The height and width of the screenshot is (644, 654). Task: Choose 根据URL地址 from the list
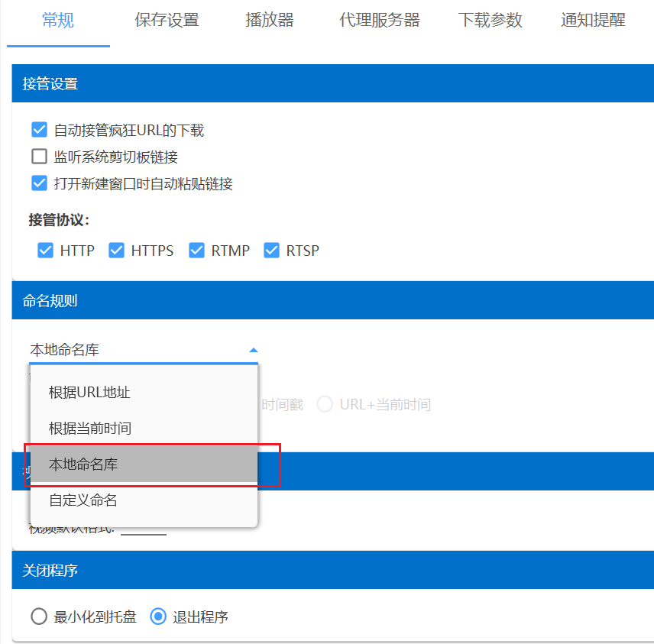coord(144,392)
